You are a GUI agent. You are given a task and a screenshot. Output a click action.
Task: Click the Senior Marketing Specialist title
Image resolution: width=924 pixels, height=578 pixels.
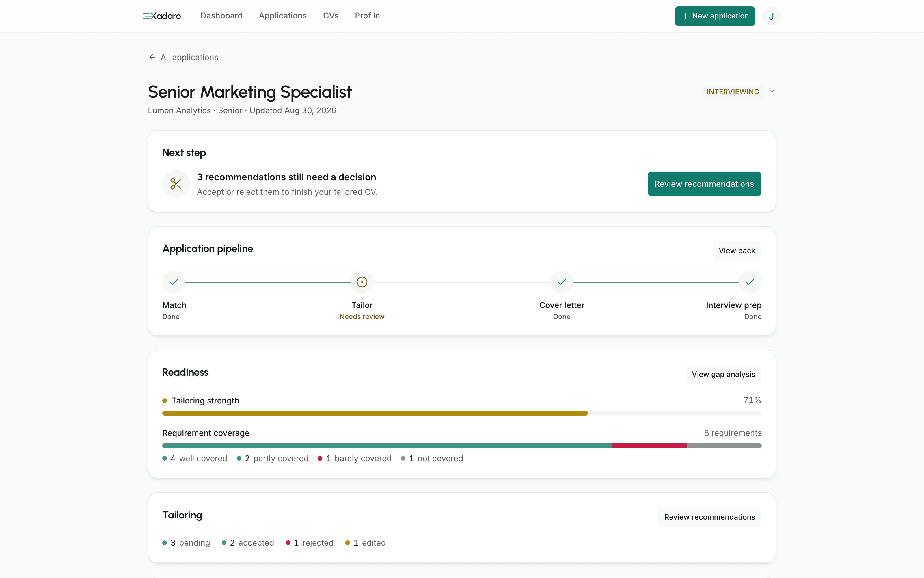click(x=250, y=92)
